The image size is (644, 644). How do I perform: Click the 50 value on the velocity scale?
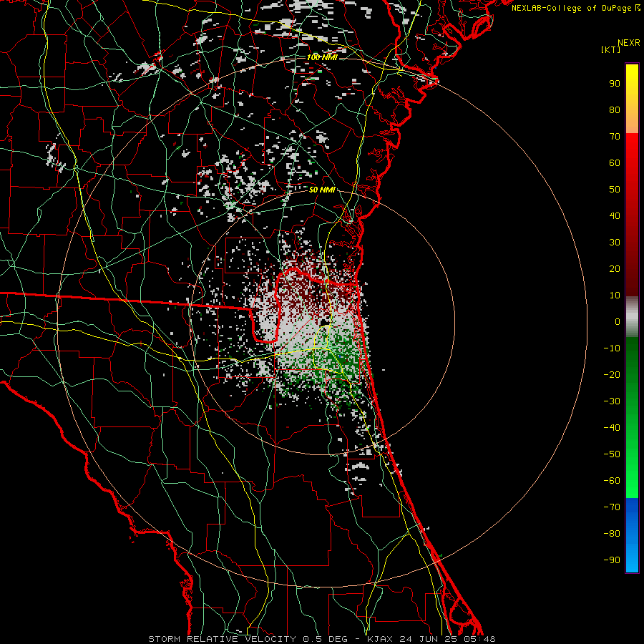coord(615,190)
